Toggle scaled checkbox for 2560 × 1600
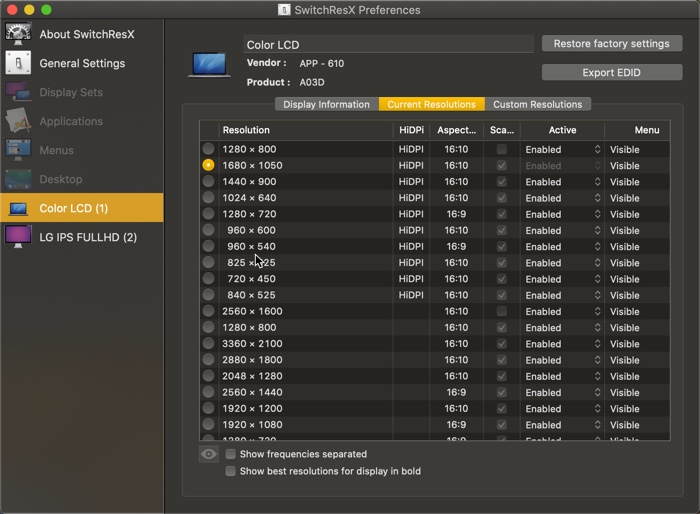 502,311
